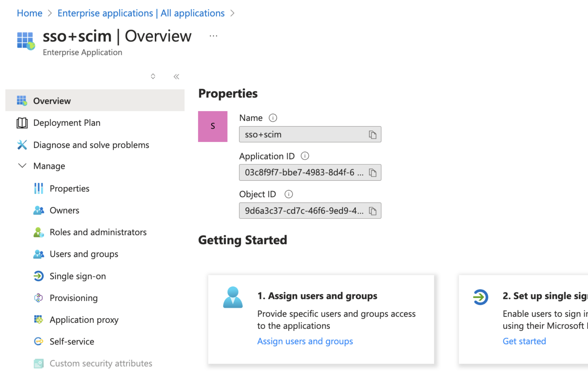Click the 'Enterprise Application' subtitle
Image resolution: width=588 pixels, height=372 pixels.
coord(82,52)
